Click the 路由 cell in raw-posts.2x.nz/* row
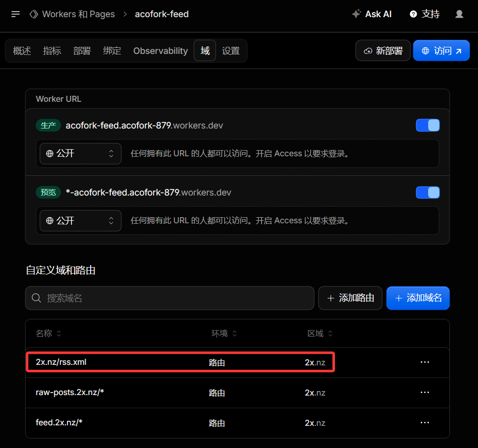 click(217, 393)
